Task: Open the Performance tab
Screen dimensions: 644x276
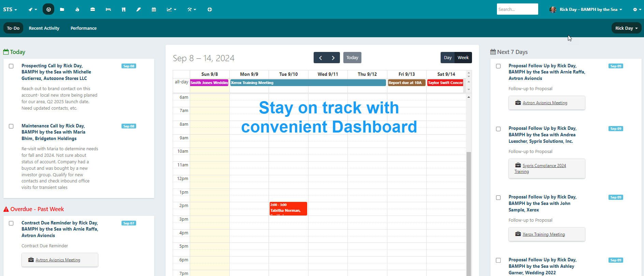Action: [84, 28]
